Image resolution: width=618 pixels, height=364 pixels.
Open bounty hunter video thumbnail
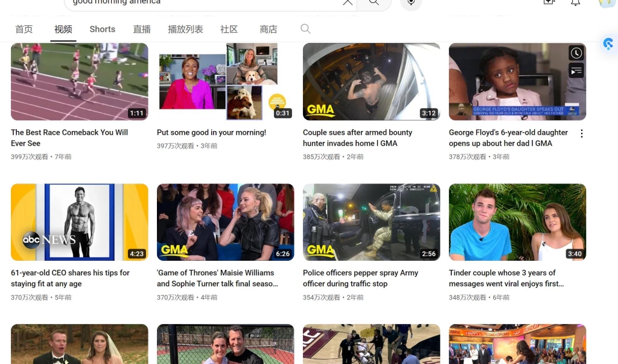371,81
